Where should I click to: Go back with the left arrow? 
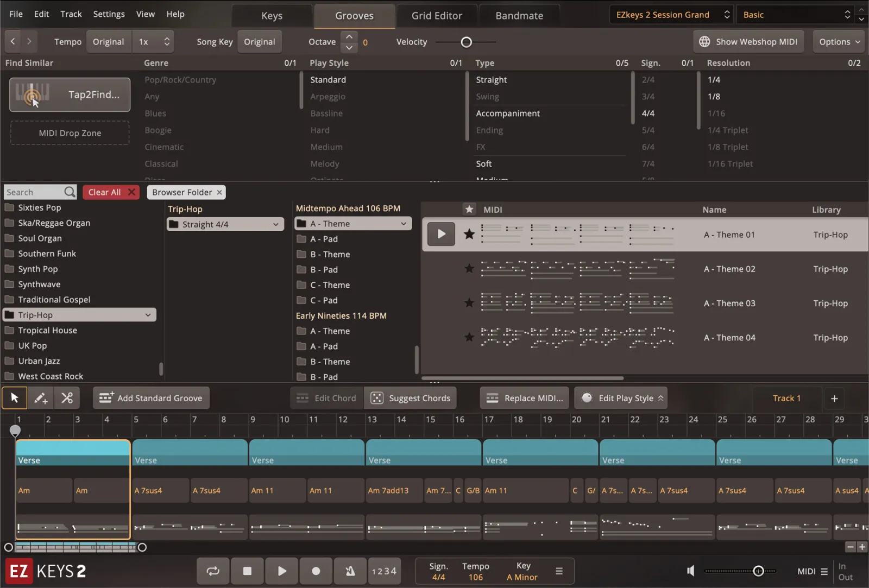point(12,41)
